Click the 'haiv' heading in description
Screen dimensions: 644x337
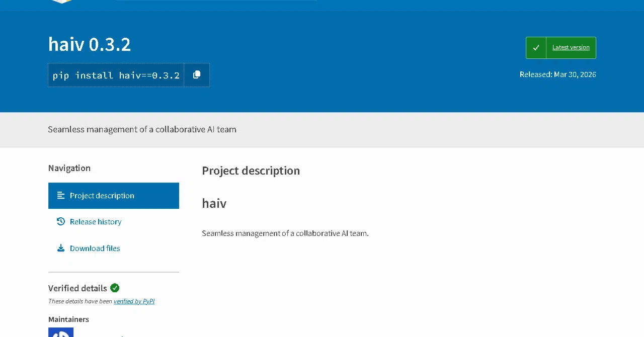pos(214,203)
